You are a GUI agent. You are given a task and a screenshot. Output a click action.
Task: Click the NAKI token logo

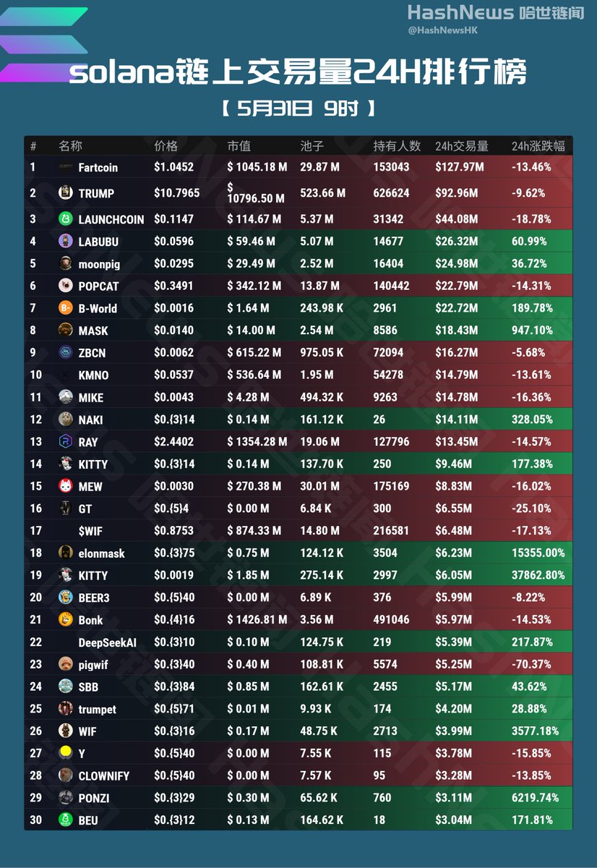click(x=65, y=419)
